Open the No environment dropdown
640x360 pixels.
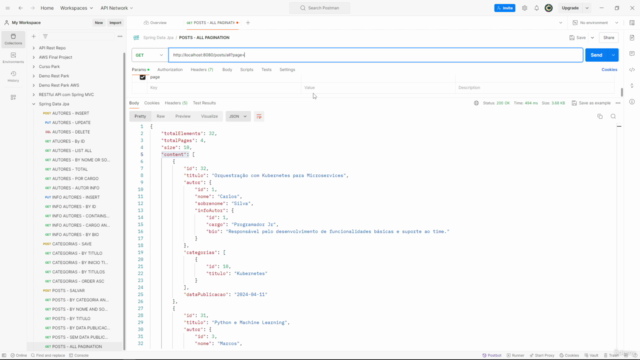point(596,23)
